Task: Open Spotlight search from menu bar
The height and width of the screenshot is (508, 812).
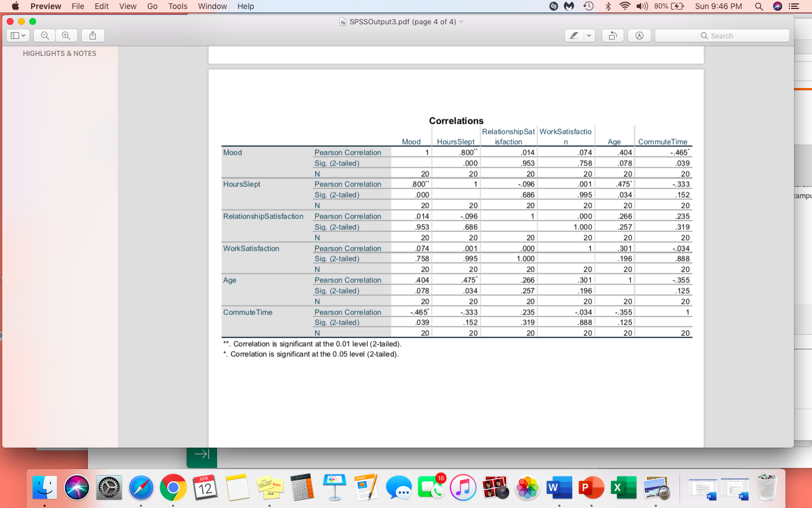Action: [x=758, y=6]
